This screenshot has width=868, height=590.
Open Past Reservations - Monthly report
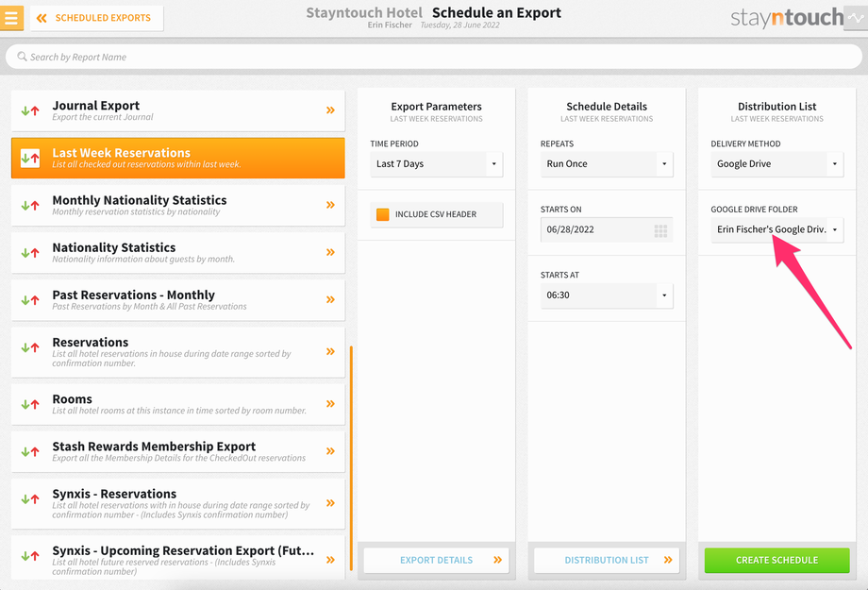point(177,300)
